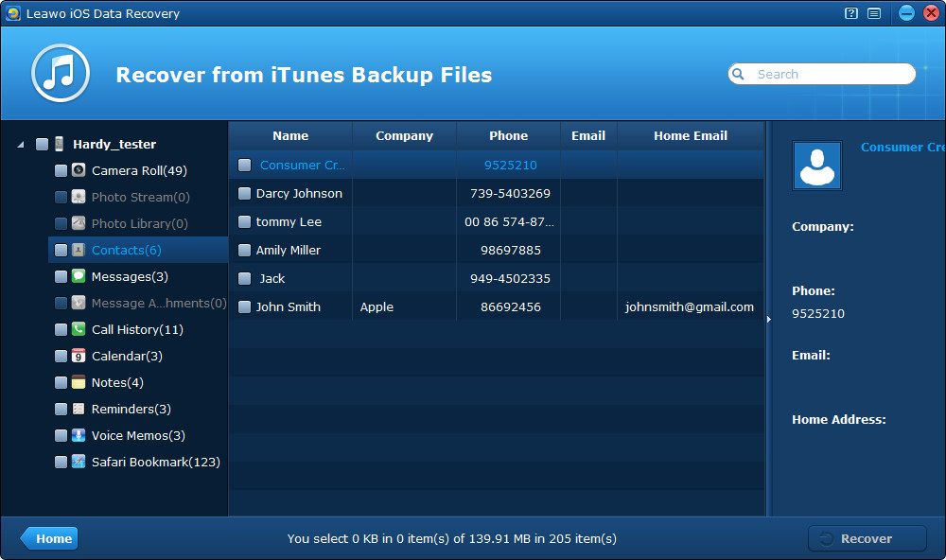Viewport: 946px width, 560px height.
Task: Click the Photo Library icon
Action: pyautogui.click(x=79, y=223)
